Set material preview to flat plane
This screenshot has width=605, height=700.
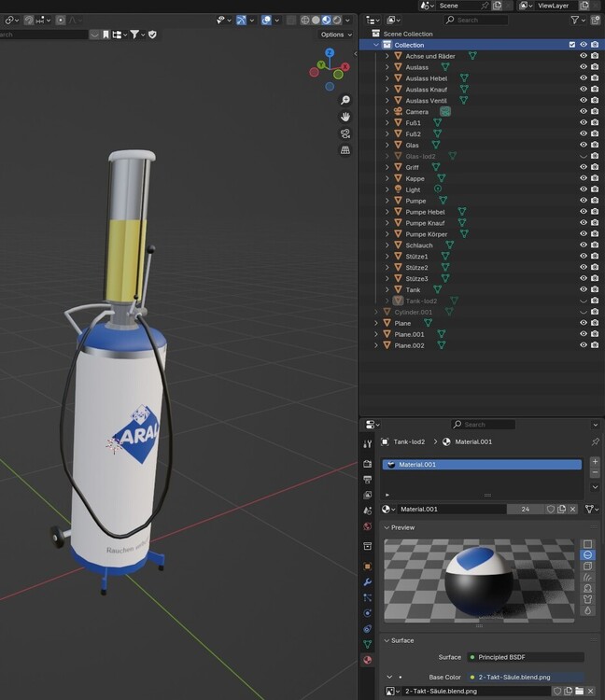tap(587, 544)
